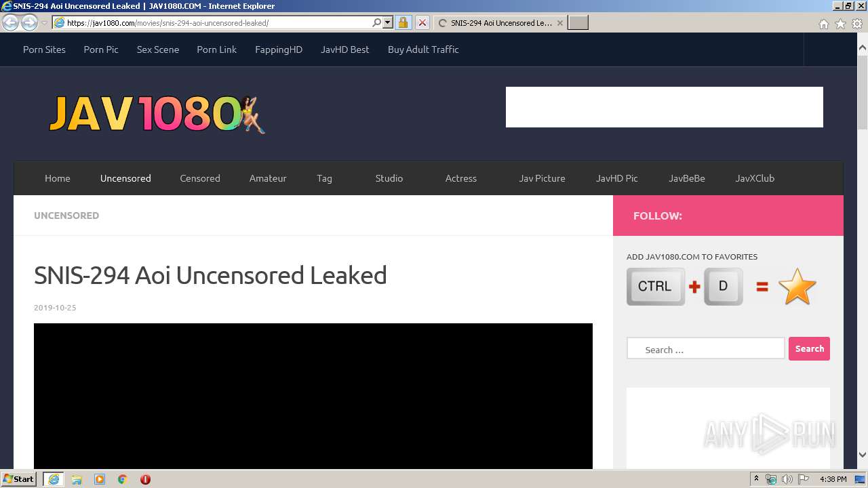The image size is (868, 488).
Task: Go to the Home menu item
Action: 58,178
